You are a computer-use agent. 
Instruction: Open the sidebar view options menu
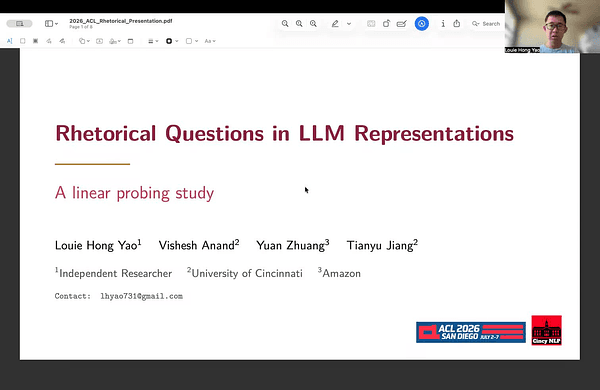pyautogui.click(x=51, y=24)
